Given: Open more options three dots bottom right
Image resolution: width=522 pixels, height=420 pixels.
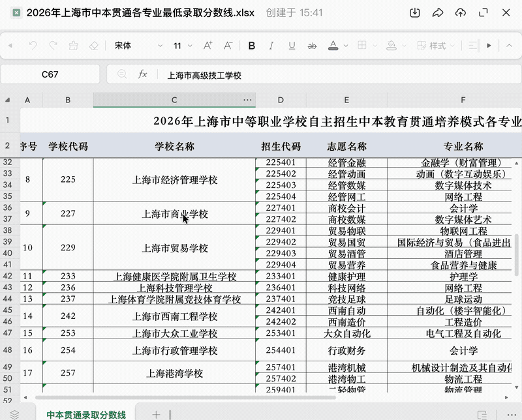Looking at the screenshot, I should pyautogui.click(x=512, y=415).
